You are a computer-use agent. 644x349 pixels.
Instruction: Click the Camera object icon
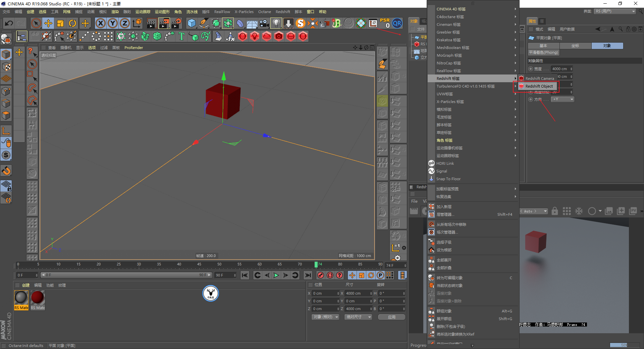click(x=264, y=23)
